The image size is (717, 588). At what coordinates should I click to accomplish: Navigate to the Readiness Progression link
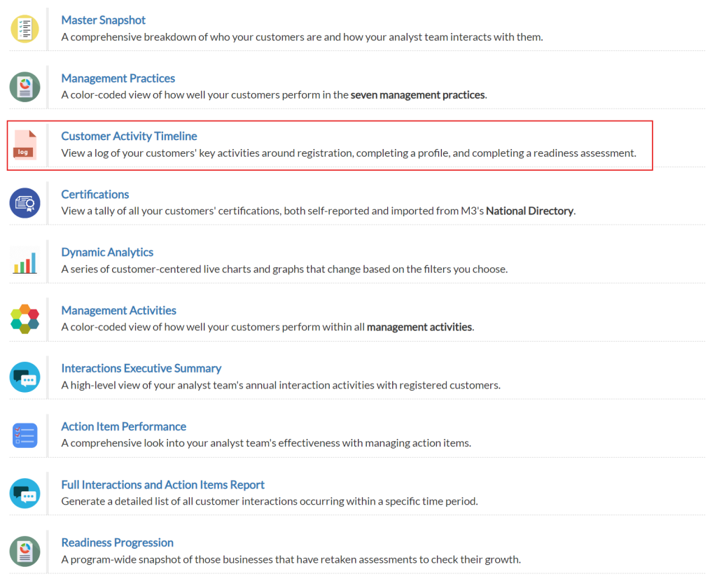(117, 543)
